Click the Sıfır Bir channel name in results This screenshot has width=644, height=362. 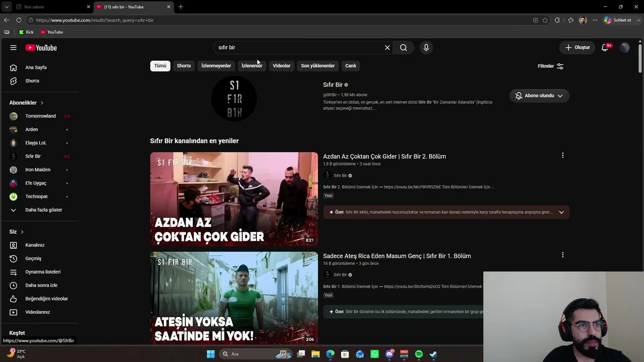333,85
